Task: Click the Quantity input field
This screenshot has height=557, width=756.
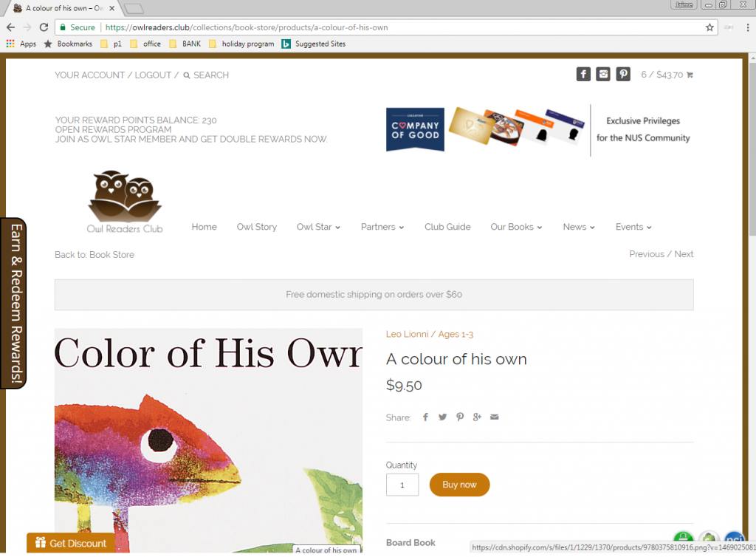Action: pos(402,485)
